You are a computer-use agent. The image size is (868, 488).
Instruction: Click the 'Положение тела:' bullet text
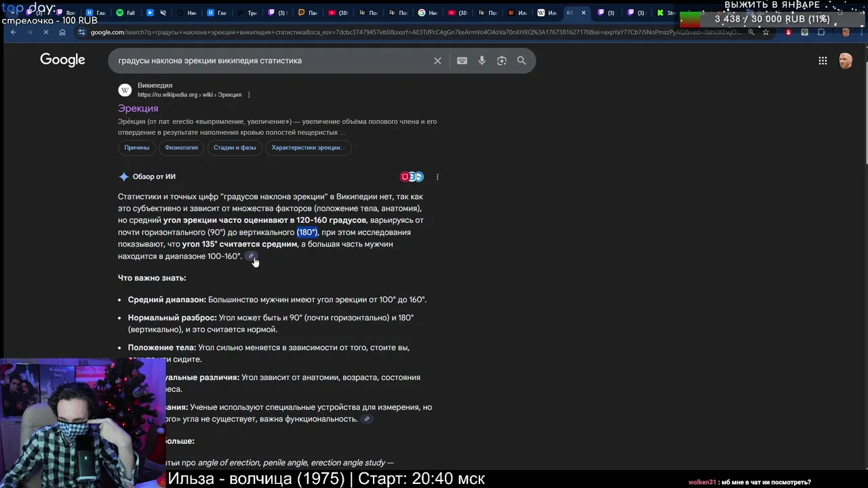click(x=162, y=348)
